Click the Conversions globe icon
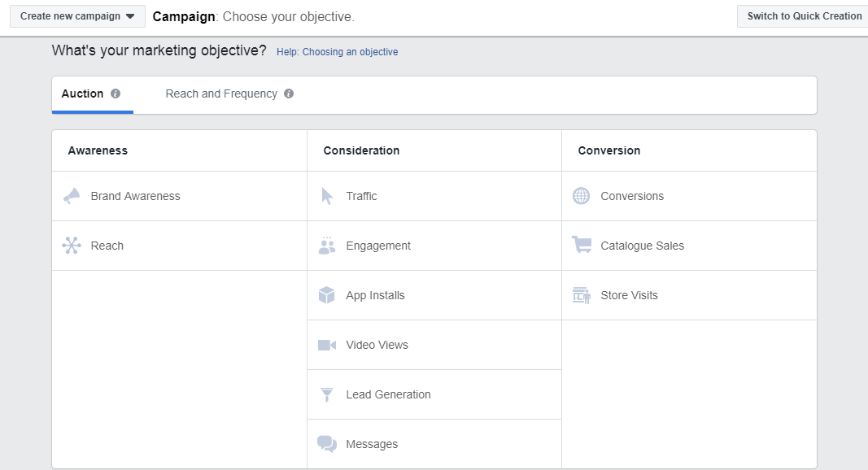This screenshot has height=470, width=868. click(x=581, y=196)
